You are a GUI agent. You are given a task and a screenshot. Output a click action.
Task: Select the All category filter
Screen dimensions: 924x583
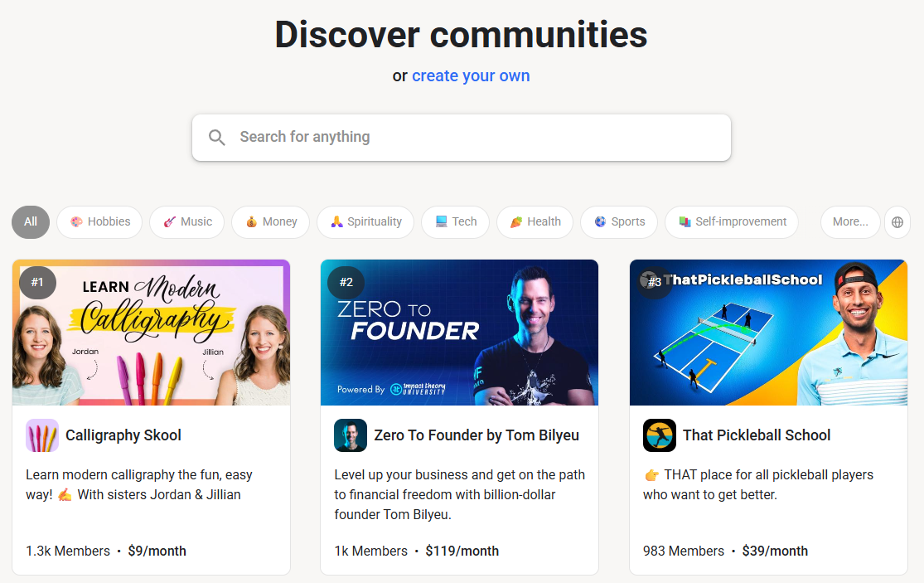(x=31, y=222)
